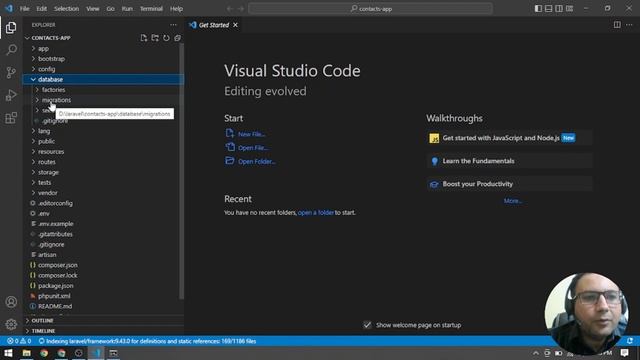Open the Search view in activity bar
Screen dimensions: 640x360
point(11,50)
